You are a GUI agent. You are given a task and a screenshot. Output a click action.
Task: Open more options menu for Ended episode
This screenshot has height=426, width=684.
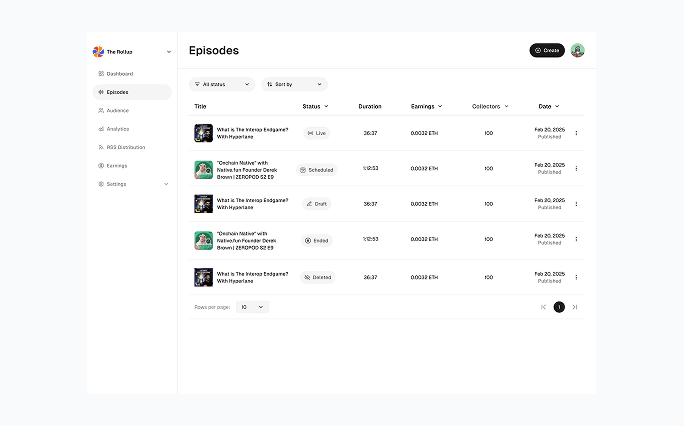tap(576, 239)
